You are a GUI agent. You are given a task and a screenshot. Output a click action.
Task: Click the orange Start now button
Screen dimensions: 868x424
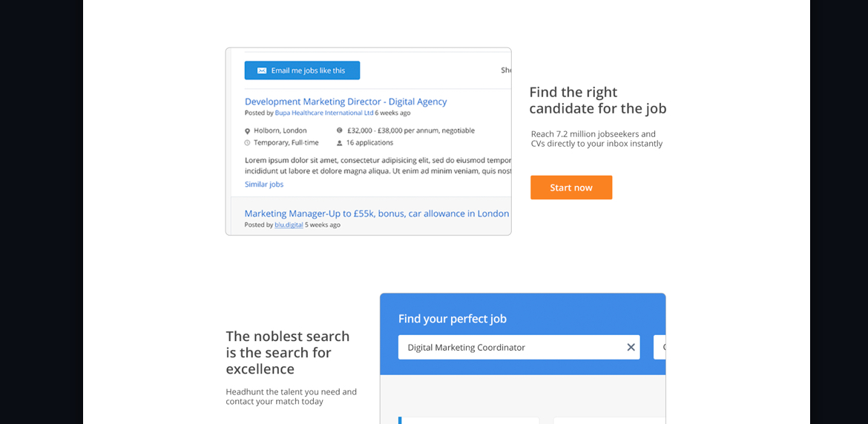pyautogui.click(x=571, y=188)
